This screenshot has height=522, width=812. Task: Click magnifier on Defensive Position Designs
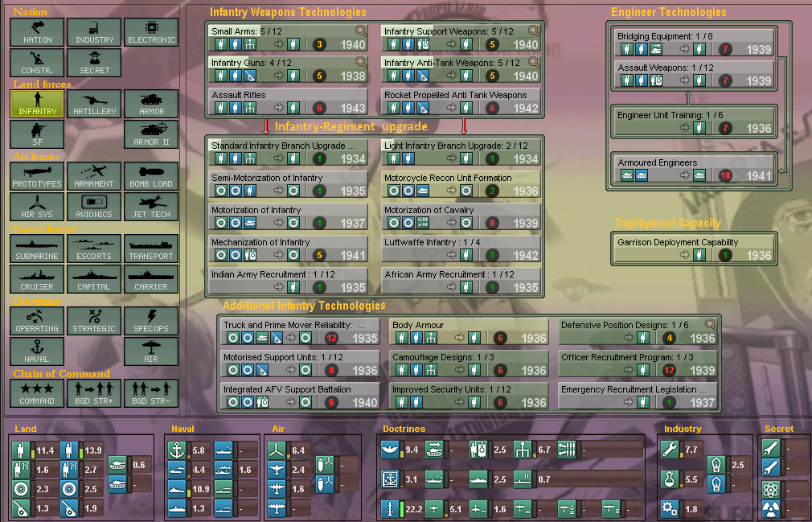(711, 325)
